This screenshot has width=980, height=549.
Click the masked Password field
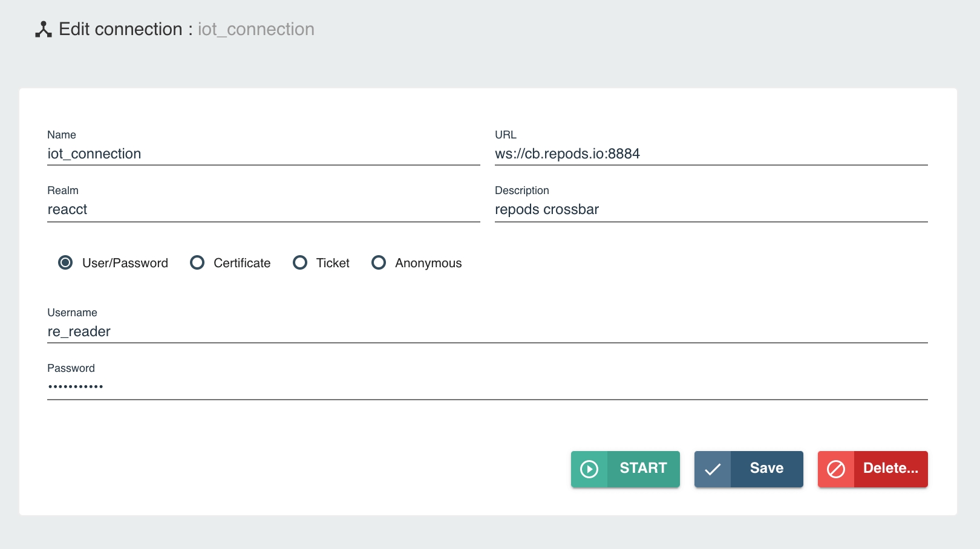[x=487, y=387]
